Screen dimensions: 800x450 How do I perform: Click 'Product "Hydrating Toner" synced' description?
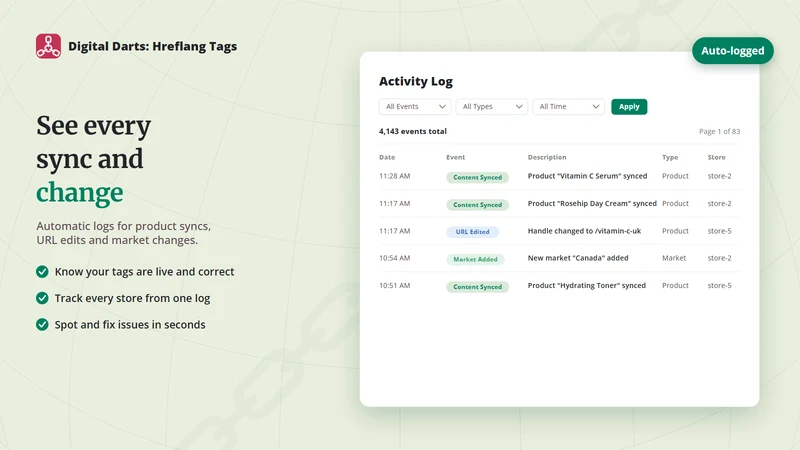point(587,286)
